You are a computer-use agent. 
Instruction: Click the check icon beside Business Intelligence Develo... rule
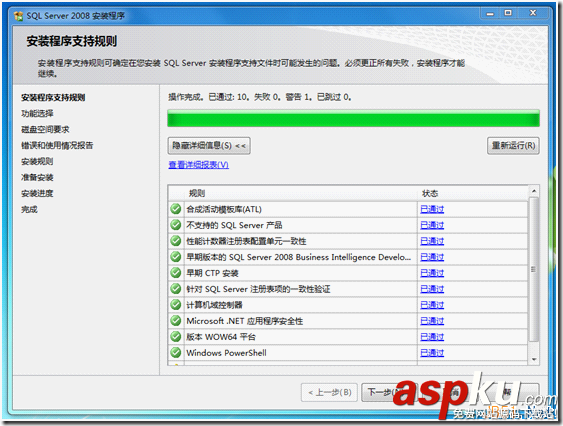tap(176, 257)
